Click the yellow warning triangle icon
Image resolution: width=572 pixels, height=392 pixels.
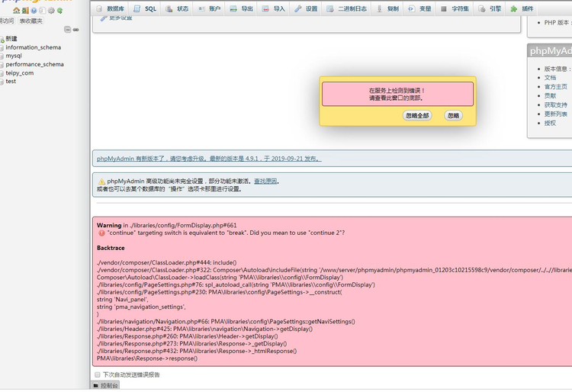[101, 182]
